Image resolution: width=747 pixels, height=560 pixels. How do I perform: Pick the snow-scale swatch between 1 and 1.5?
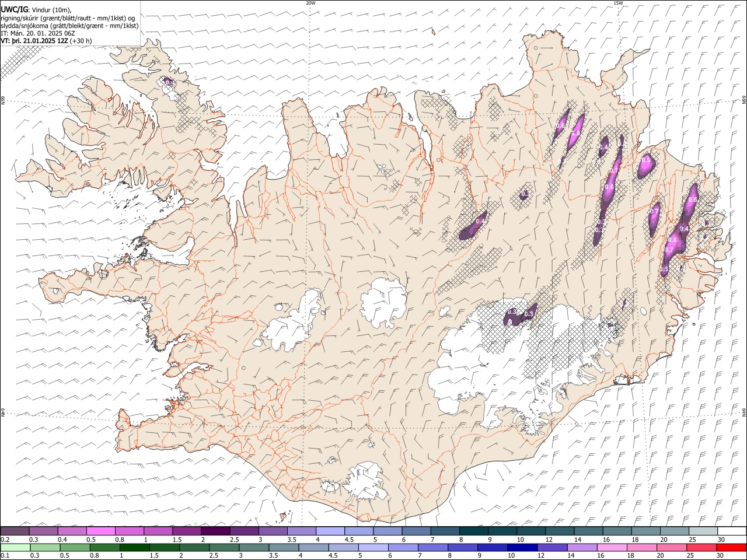point(158,531)
